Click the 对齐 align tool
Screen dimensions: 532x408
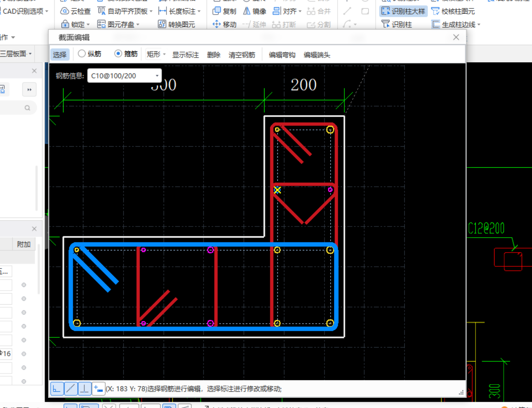287,11
